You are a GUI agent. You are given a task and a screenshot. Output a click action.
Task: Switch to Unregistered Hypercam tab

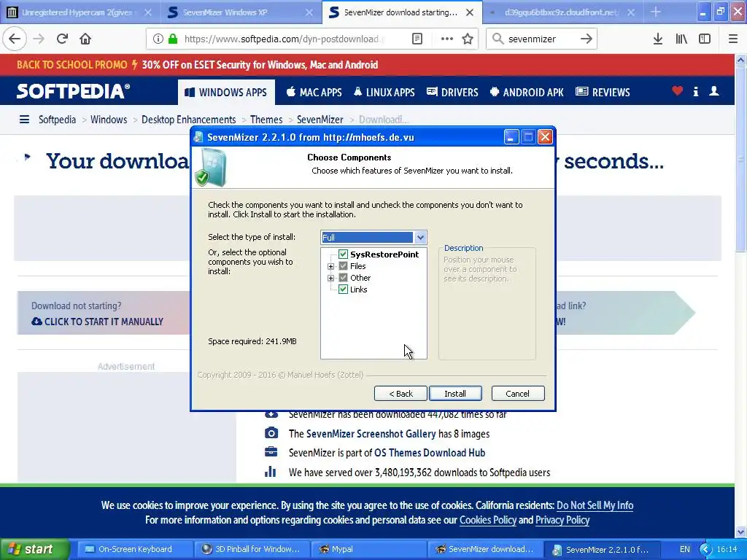pyautogui.click(x=80, y=12)
